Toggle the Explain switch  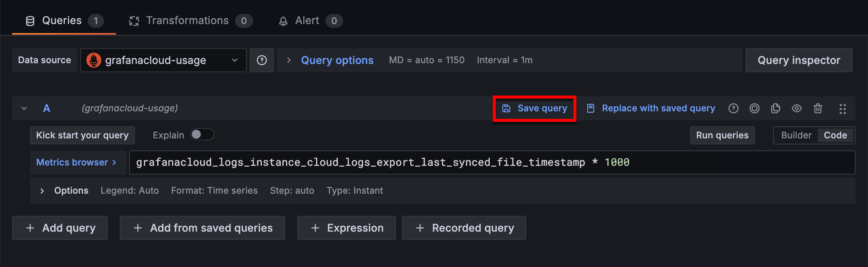click(202, 135)
